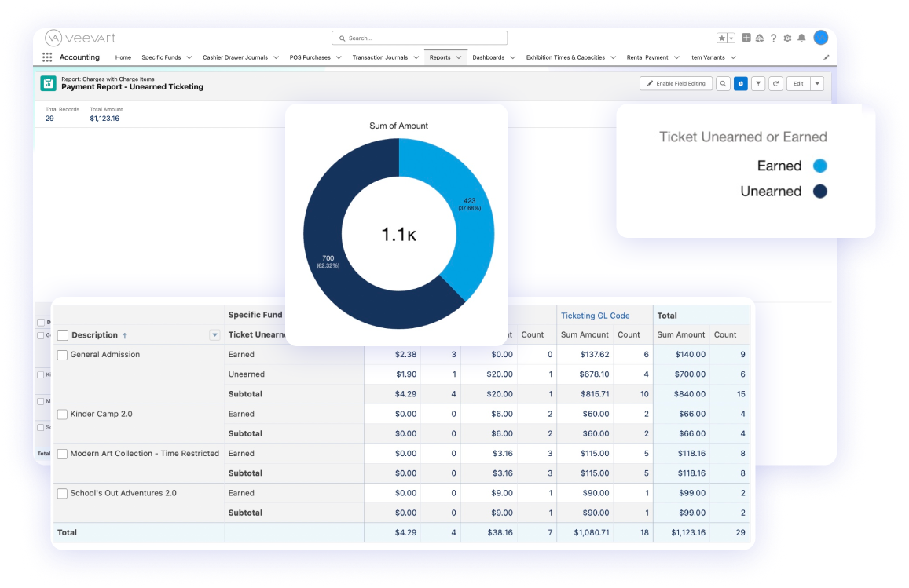Select the School's Out Adventures 2.0 checkbox
The height and width of the screenshot is (588, 909).
63,494
